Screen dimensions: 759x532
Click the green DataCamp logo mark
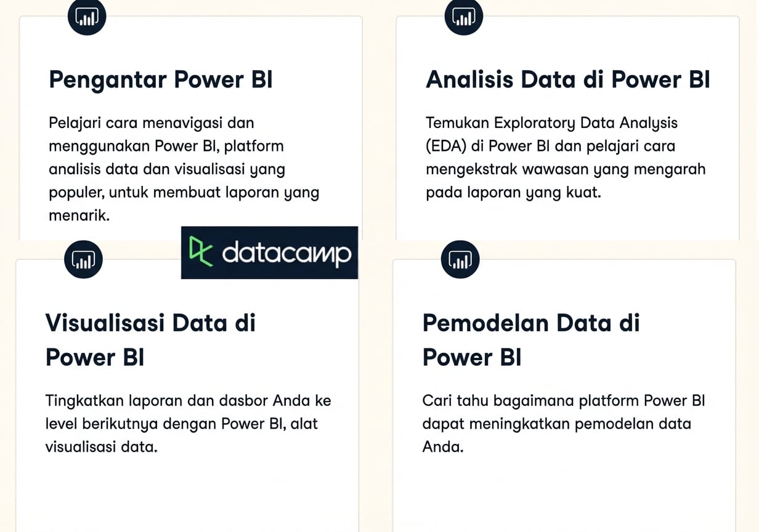point(201,251)
